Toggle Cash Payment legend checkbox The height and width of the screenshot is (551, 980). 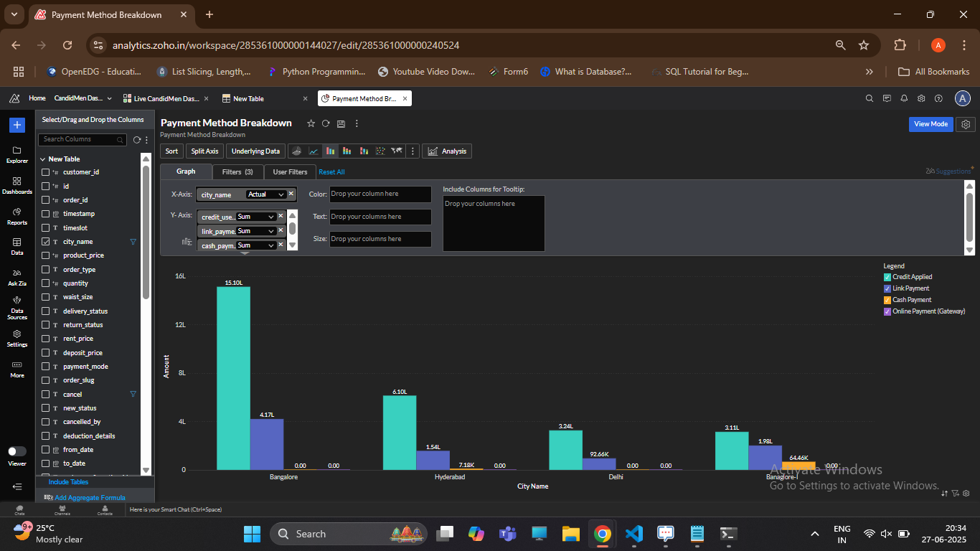887,300
